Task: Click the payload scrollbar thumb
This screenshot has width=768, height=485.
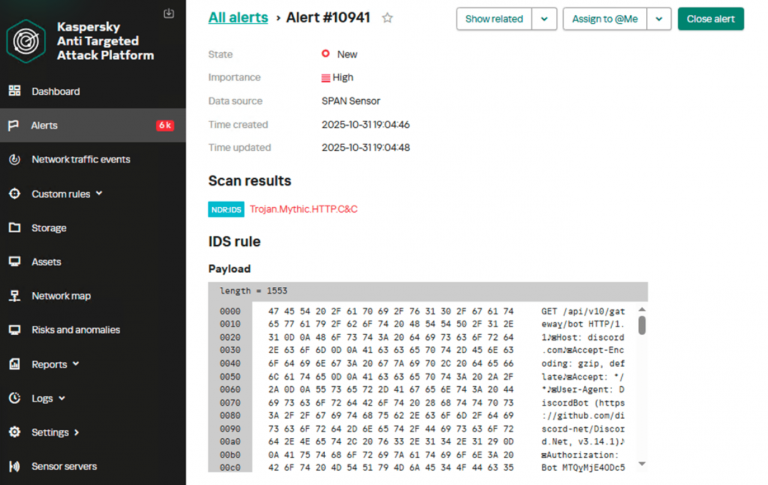Action: click(x=642, y=325)
